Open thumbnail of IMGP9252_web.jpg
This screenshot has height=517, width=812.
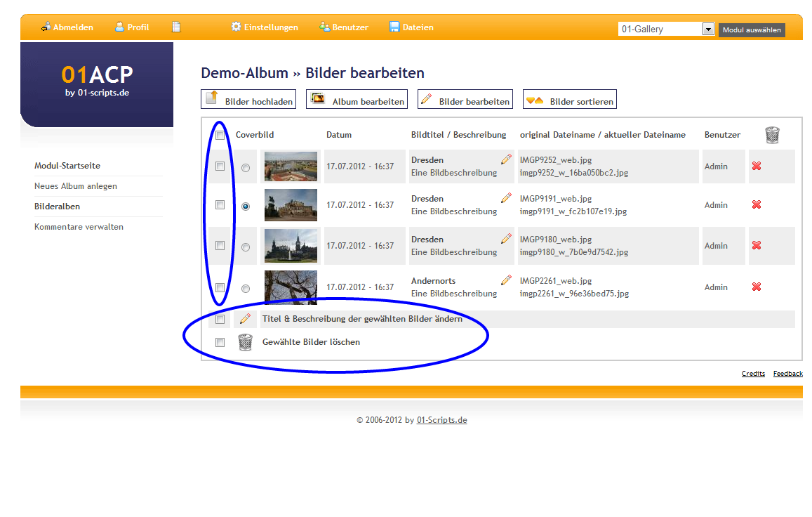(291, 166)
